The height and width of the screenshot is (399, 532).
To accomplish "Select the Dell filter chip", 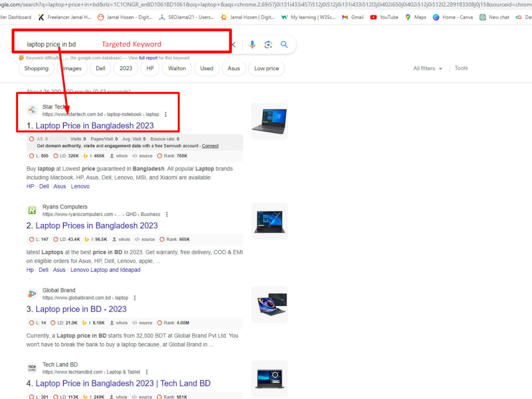I will click(101, 69).
